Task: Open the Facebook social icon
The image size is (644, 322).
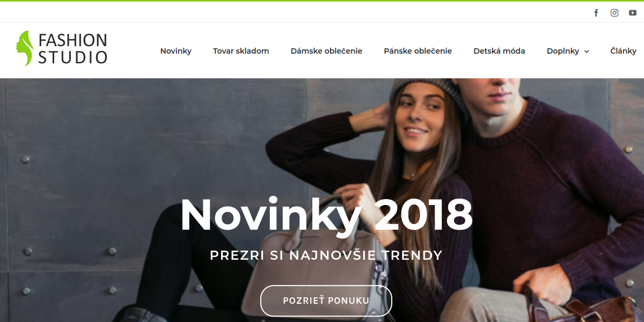Action: (x=596, y=13)
